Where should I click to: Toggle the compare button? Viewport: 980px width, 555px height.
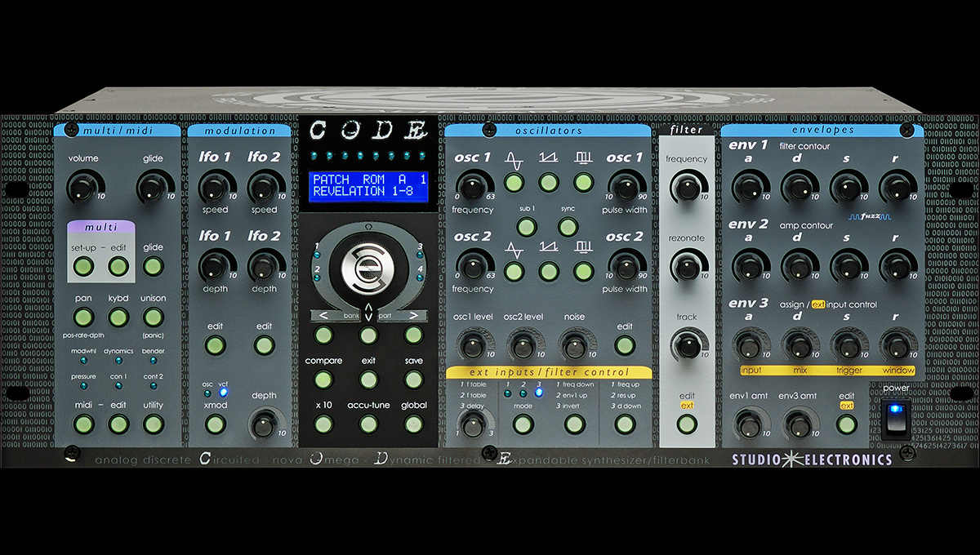pos(324,379)
